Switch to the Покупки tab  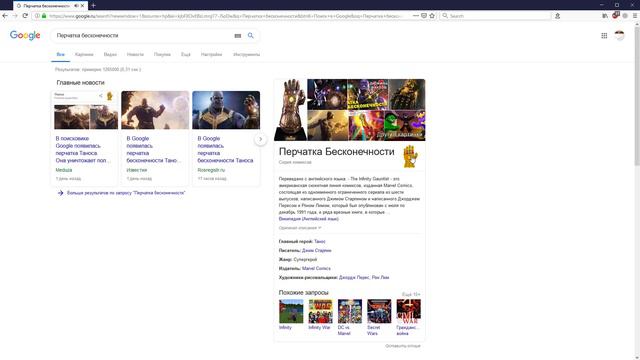tap(162, 54)
